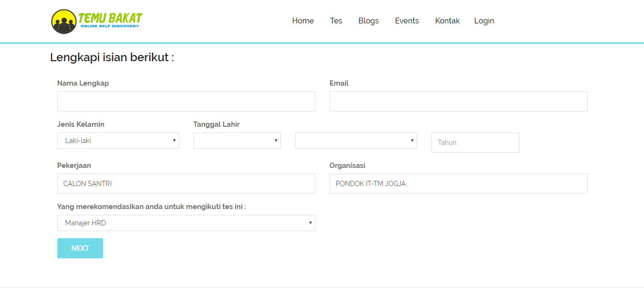
Task: Edit the Pekerjaan field containing CALON SANTRI
Action: (186, 184)
